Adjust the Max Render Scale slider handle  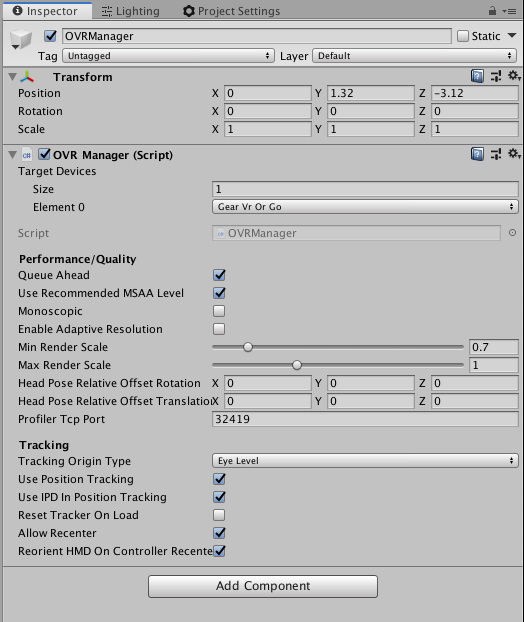tap(297, 365)
